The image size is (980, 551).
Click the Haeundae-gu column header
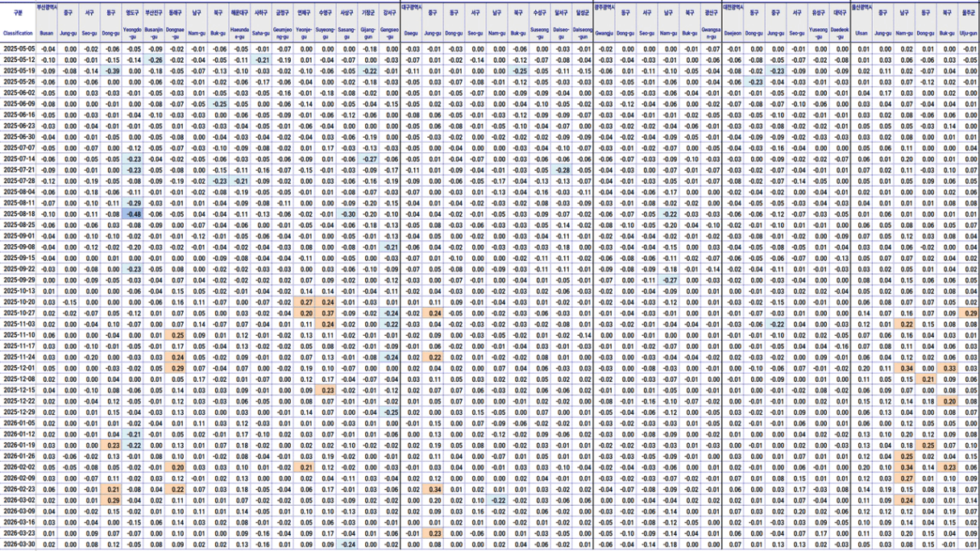click(239, 33)
